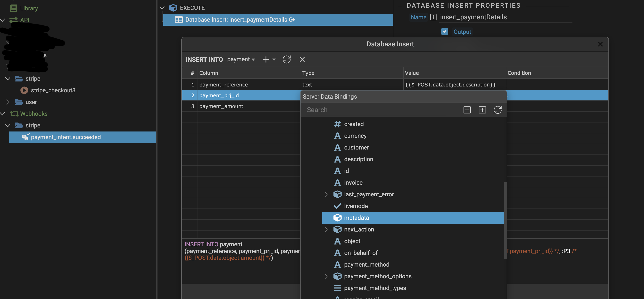Expand all in Server Data Bindings
Viewport: 644px width, 299px height.
pos(482,110)
